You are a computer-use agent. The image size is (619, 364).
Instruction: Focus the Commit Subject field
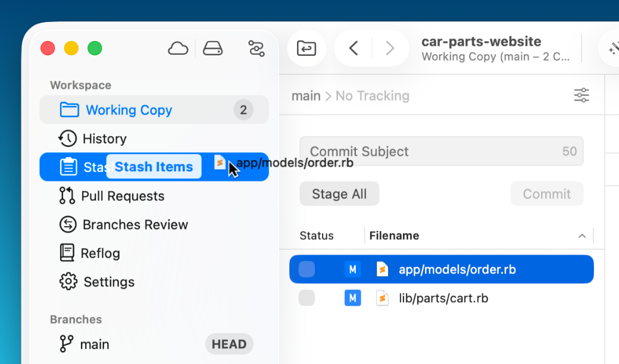pos(442,151)
